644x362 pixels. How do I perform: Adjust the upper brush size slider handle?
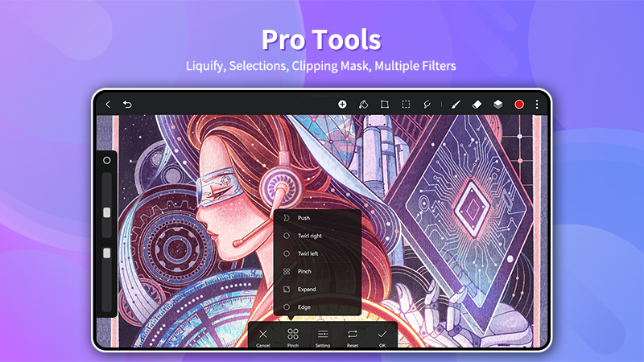[x=107, y=212]
